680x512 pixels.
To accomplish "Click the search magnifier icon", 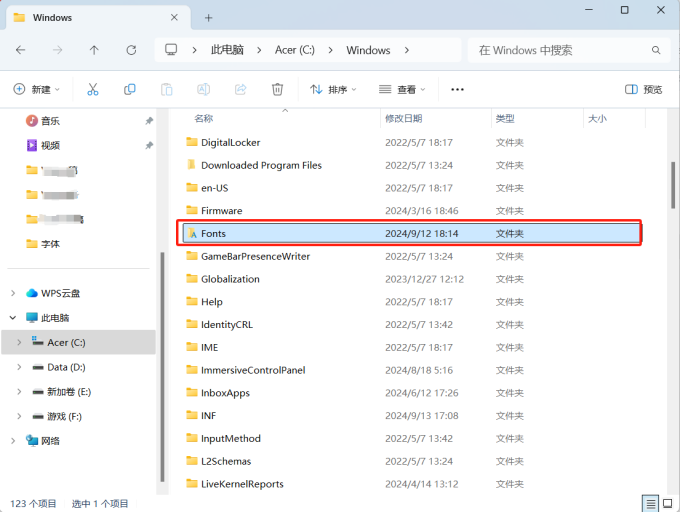I will pyautogui.click(x=656, y=50).
